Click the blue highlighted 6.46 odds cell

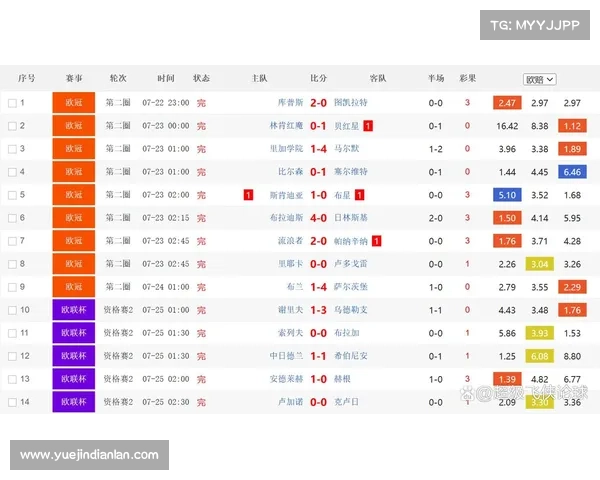coord(572,172)
